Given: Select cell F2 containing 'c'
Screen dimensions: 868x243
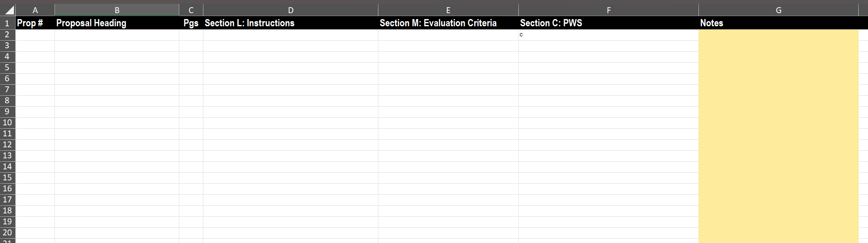Looking at the screenshot, I should (608, 35).
